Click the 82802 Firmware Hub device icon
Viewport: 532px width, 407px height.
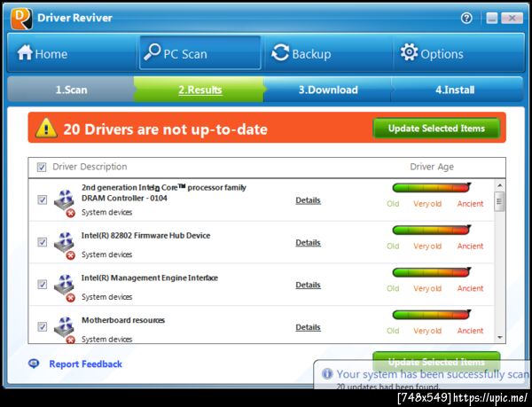point(65,246)
